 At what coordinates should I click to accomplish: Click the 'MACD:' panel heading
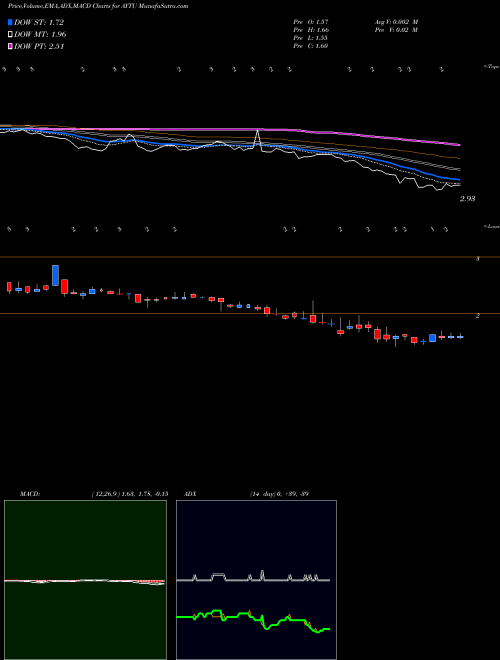[x=30, y=494]
